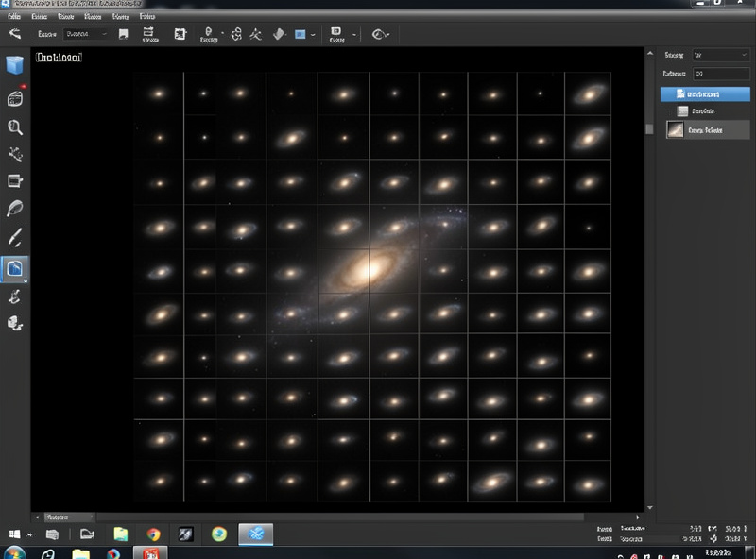This screenshot has width=756, height=559.
Task: Select the stamp tool in the left sidebar
Action: click(x=14, y=296)
